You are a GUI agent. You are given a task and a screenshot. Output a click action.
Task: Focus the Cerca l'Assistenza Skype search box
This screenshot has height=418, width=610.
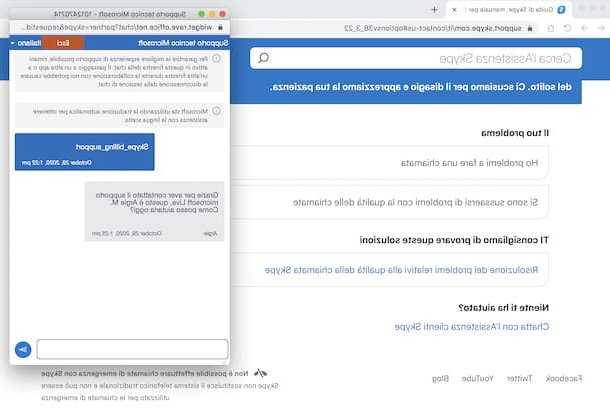click(x=416, y=58)
